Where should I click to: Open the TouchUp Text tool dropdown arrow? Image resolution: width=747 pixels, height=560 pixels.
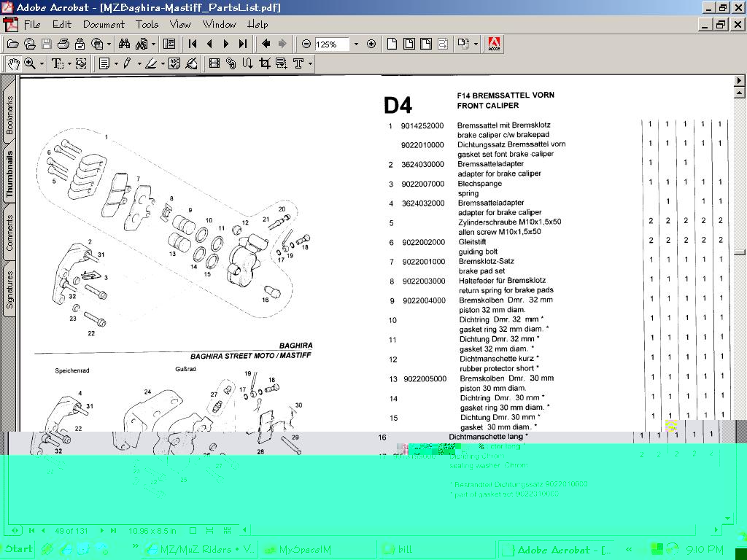[310, 63]
